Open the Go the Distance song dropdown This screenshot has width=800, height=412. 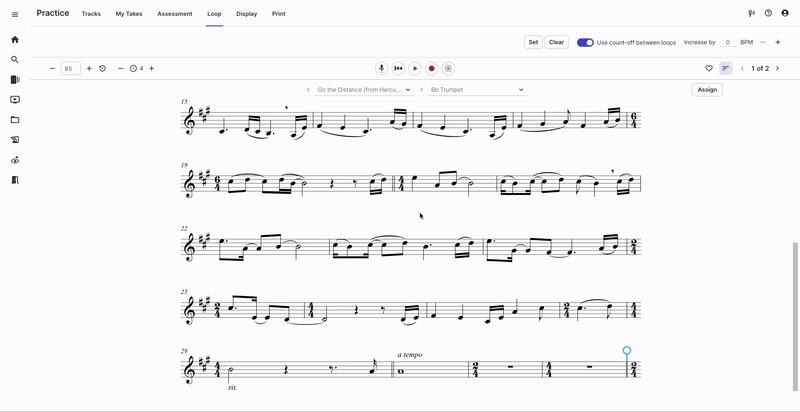pyautogui.click(x=363, y=90)
